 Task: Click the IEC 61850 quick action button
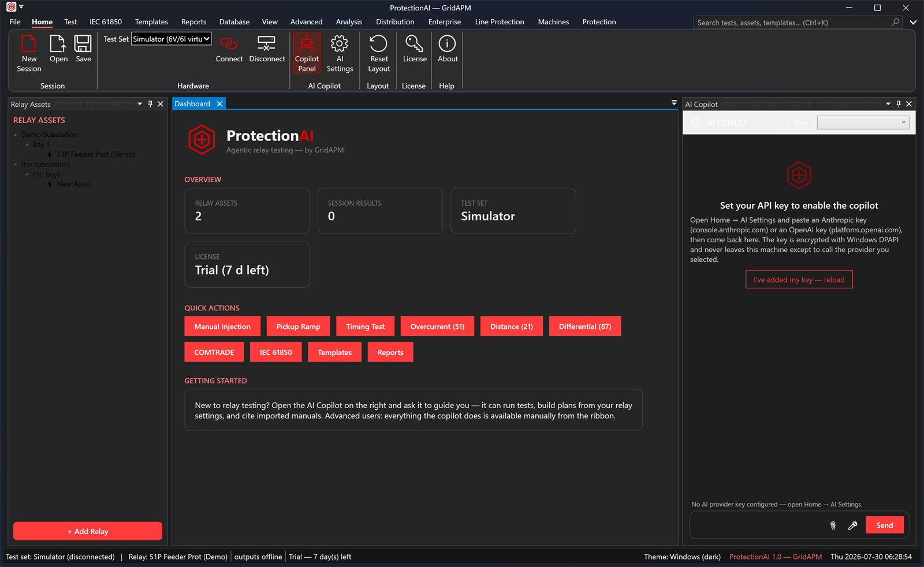coord(275,352)
